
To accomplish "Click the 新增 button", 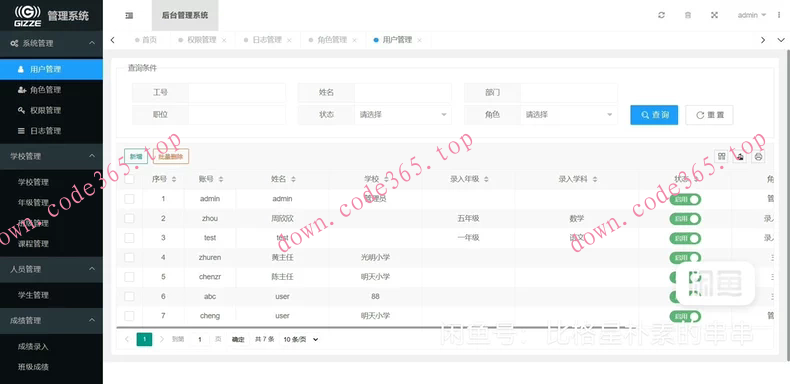I will [x=136, y=156].
